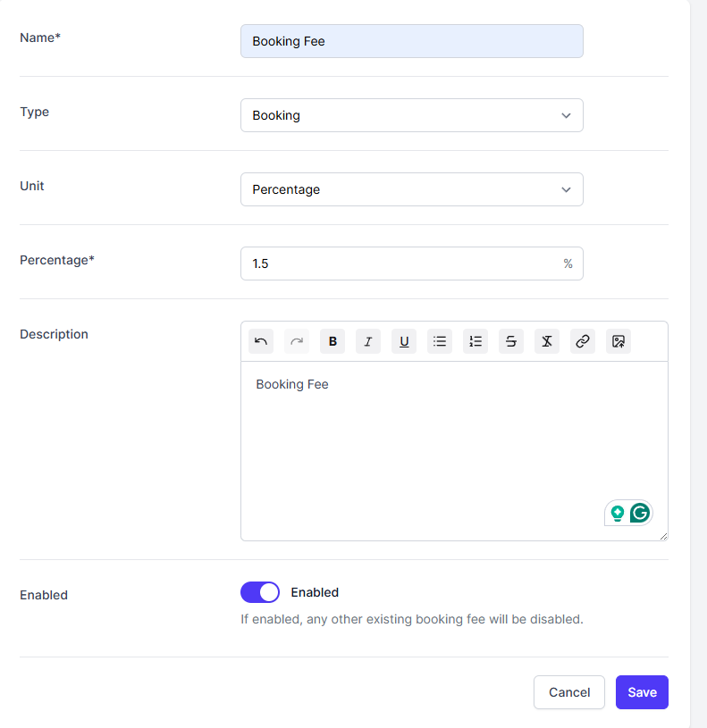Insert a link in the description
Viewport: 707px width, 728px height.
click(583, 341)
